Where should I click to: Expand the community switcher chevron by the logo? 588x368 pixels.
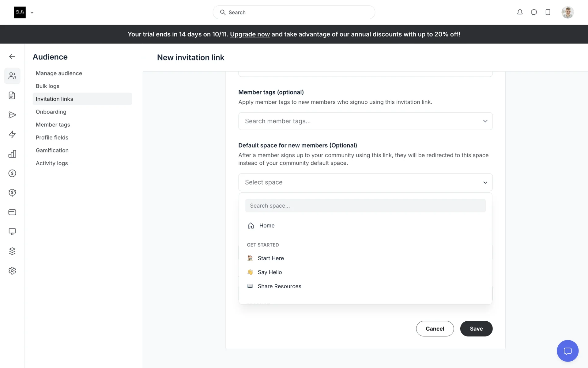point(32,13)
